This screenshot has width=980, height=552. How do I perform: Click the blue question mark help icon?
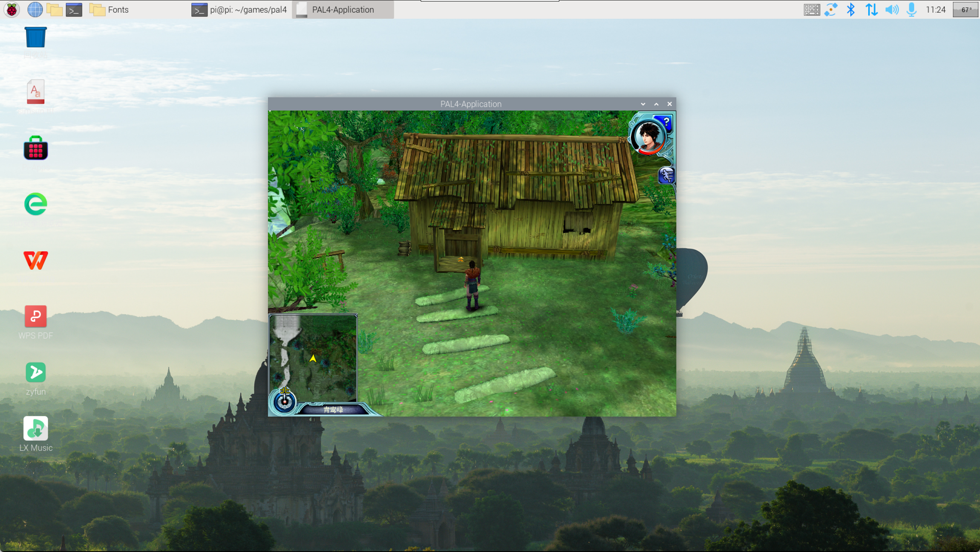click(666, 123)
